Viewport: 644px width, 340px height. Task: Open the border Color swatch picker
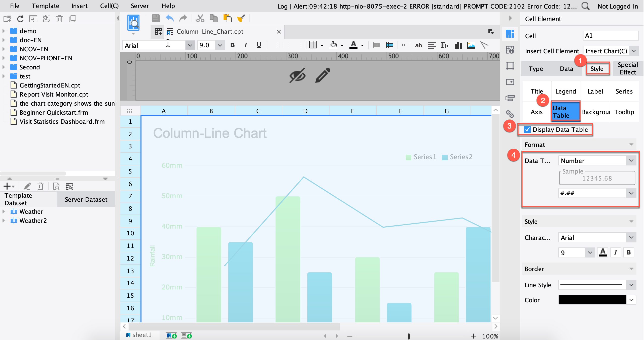(x=592, y=300)
